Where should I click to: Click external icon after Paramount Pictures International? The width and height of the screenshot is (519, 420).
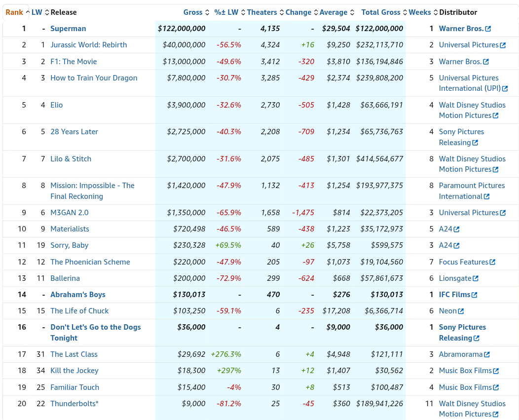click(486, 196)
